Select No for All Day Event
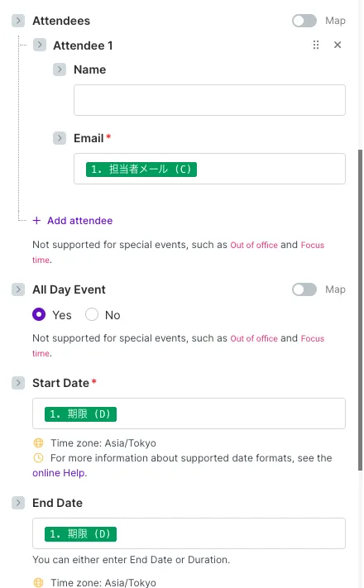Screen dimensions: 364x588 click(92, 314)
